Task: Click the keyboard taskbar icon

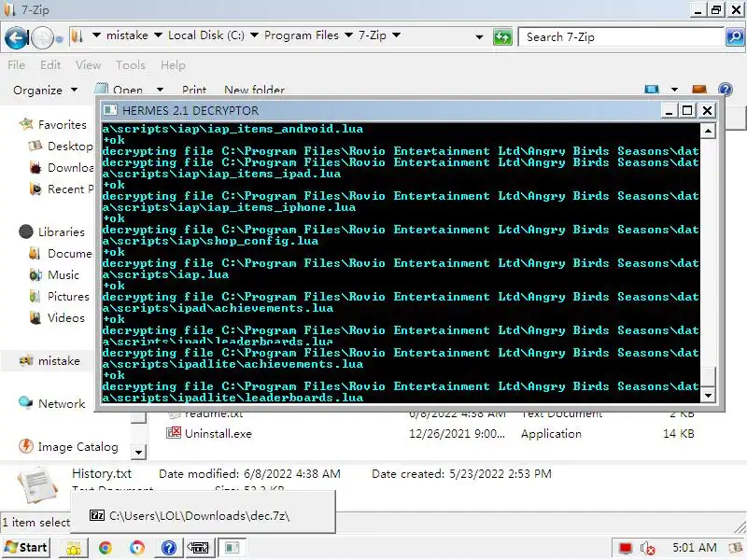Action: (198, 548)
